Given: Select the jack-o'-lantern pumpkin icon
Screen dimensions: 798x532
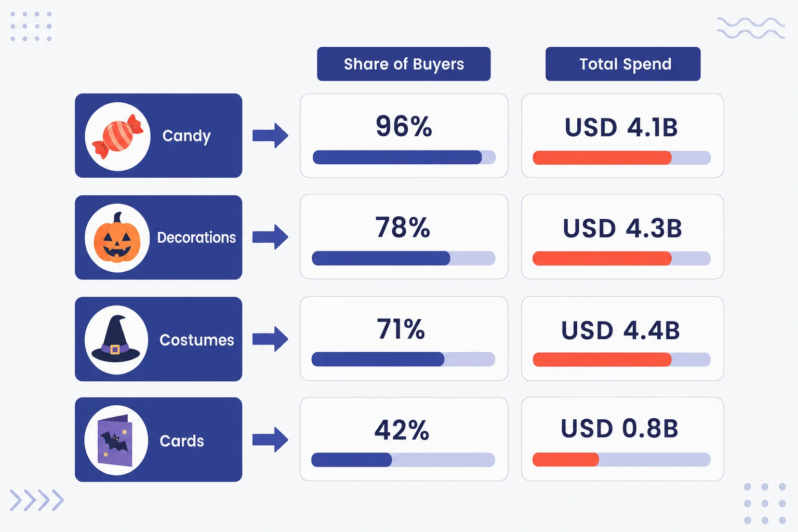Looking at the screenshot, I should 117,237.
